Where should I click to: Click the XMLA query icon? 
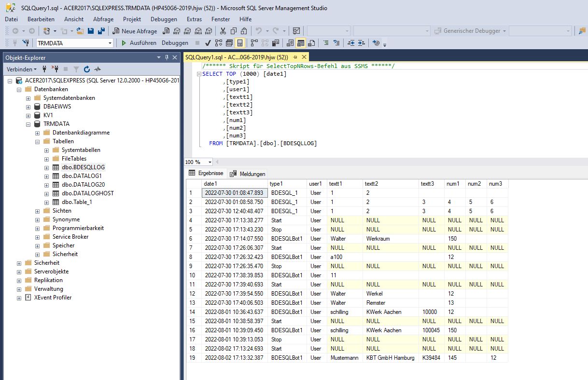pos(197,31)
